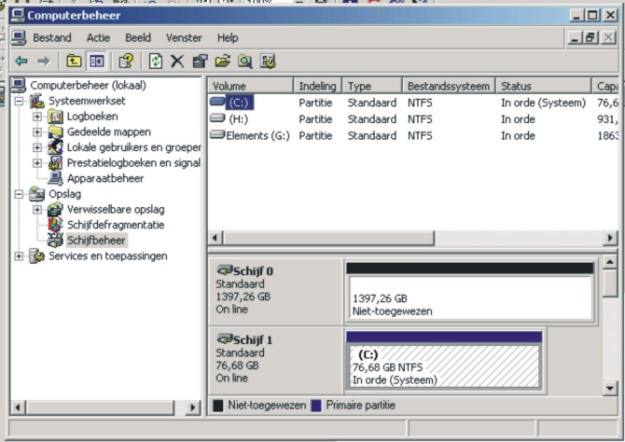Select the Logboeken tree node
The height and width of the screenshot is (442, 625).
(92, 116)
